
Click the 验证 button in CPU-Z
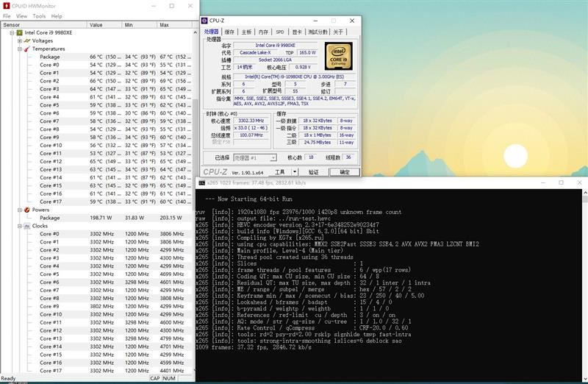click(314, 172)
